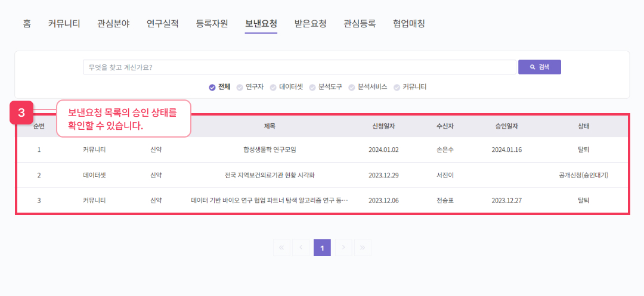Jump to the first page of results
Viewport: 644px width, 296px height.
click(281, 248)
